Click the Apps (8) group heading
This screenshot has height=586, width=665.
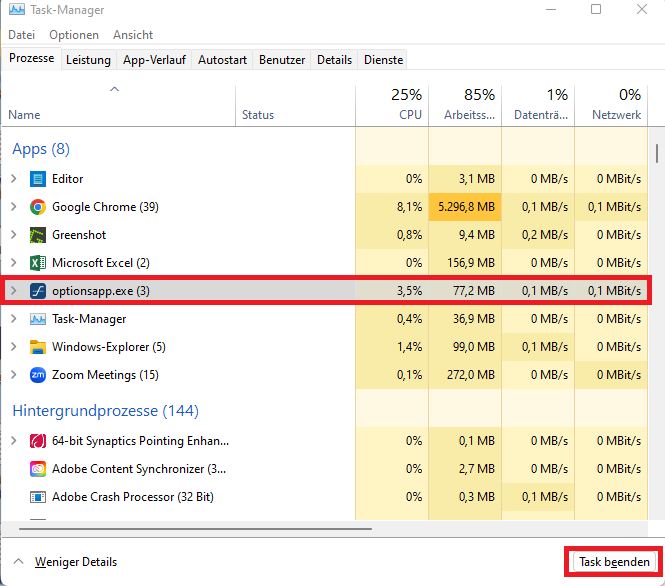[x=41, y=149]
